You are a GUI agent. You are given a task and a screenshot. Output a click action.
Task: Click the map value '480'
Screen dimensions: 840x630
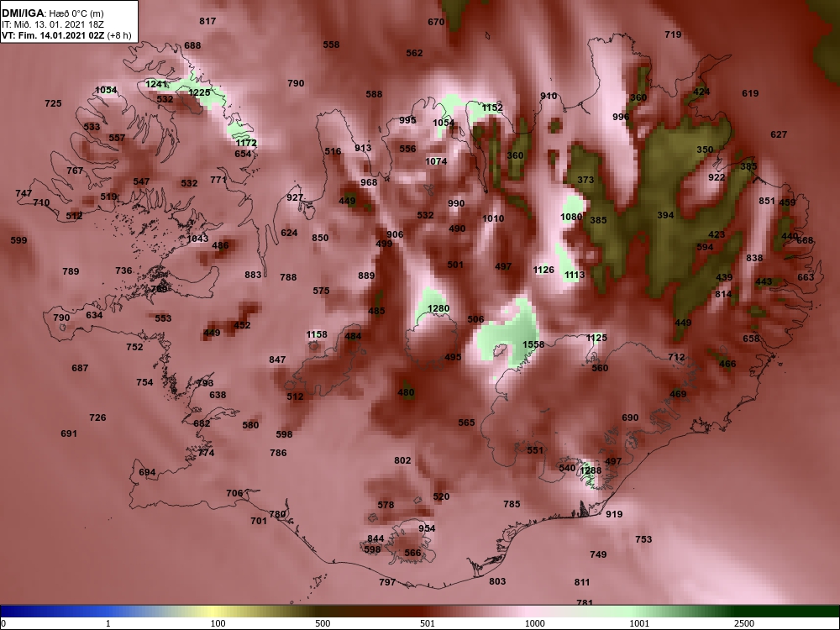point(406,392)
